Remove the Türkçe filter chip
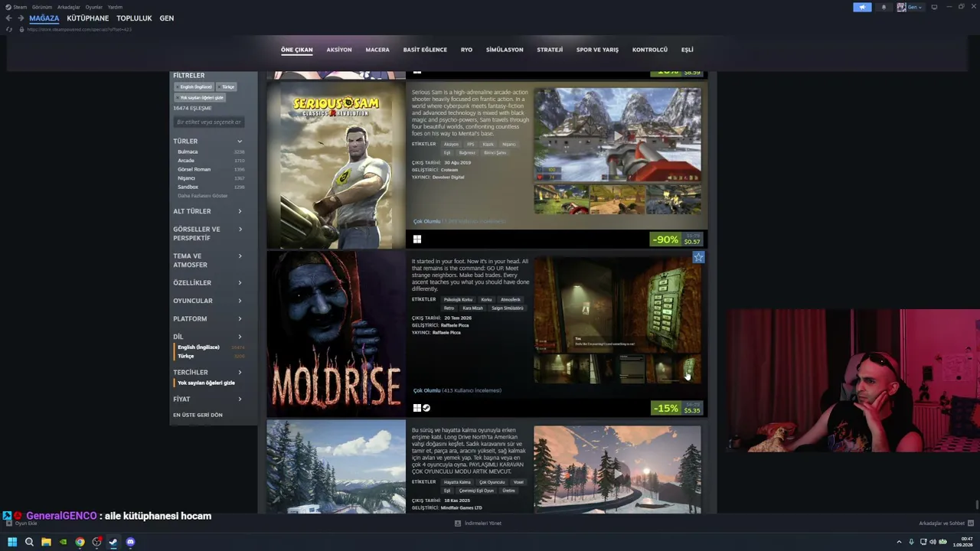980x551 pixels. 227,87
